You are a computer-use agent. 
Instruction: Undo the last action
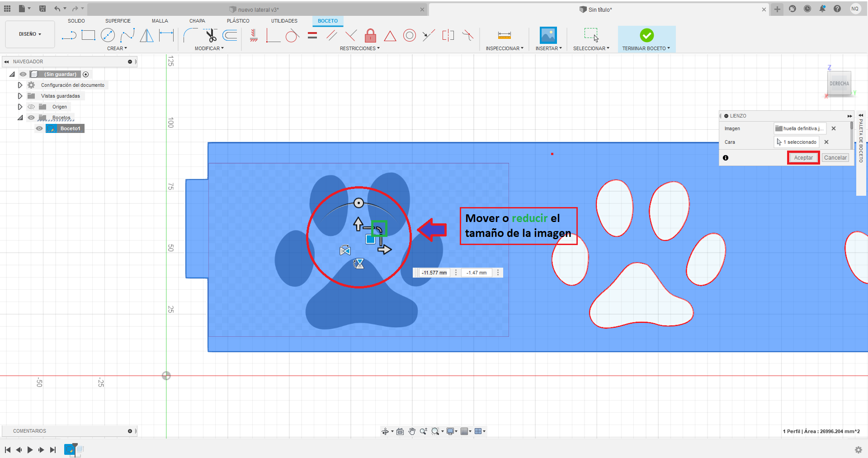57,9
